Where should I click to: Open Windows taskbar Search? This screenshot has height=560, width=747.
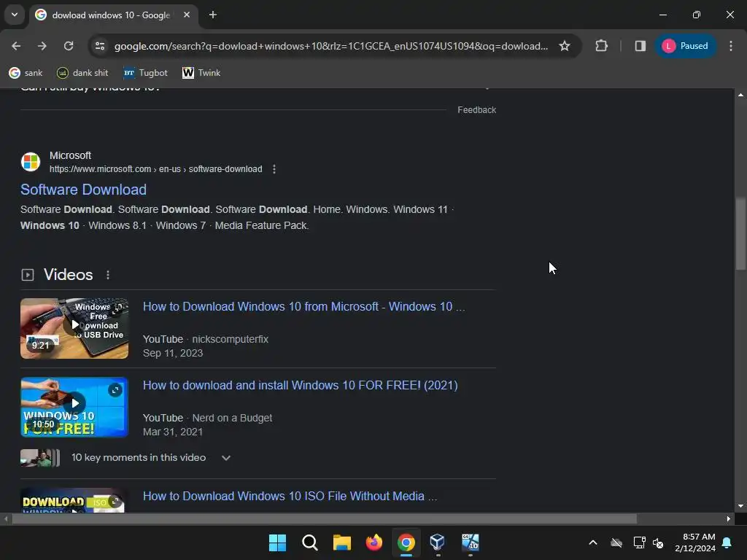click(x=309, y=542)
